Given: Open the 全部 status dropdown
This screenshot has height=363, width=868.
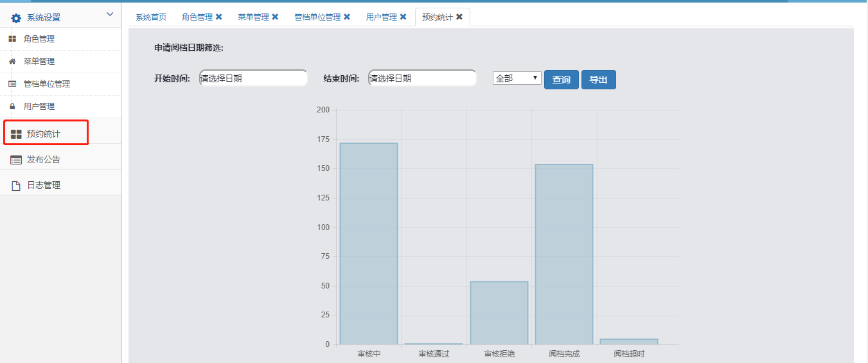Looking at the screenshot, I should coord(517,78).
